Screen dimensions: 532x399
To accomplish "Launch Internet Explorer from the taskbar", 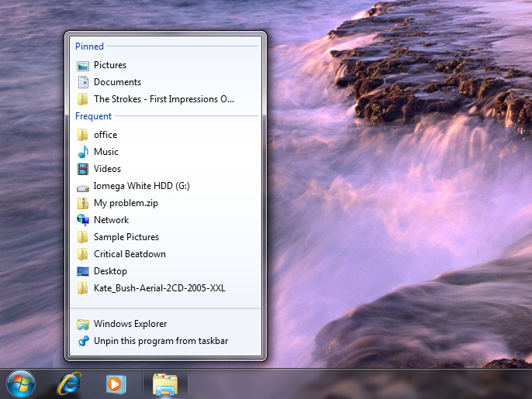I will [71, 384].
